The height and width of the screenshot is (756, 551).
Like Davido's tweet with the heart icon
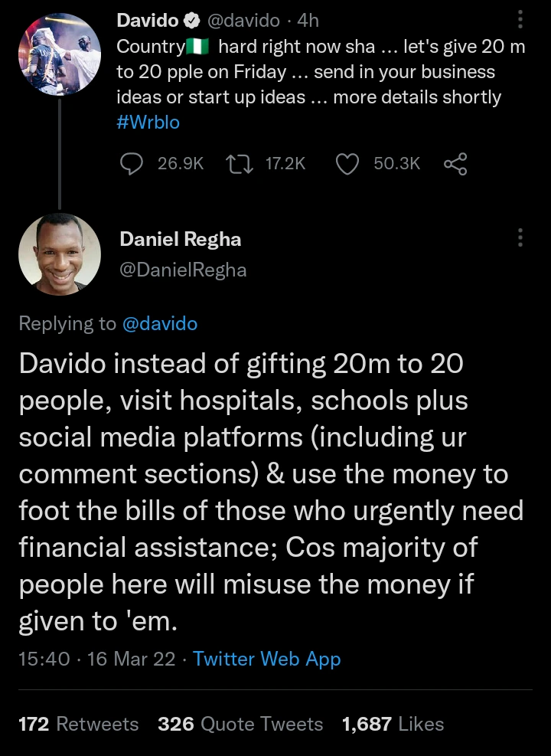[x=348, y=163]
